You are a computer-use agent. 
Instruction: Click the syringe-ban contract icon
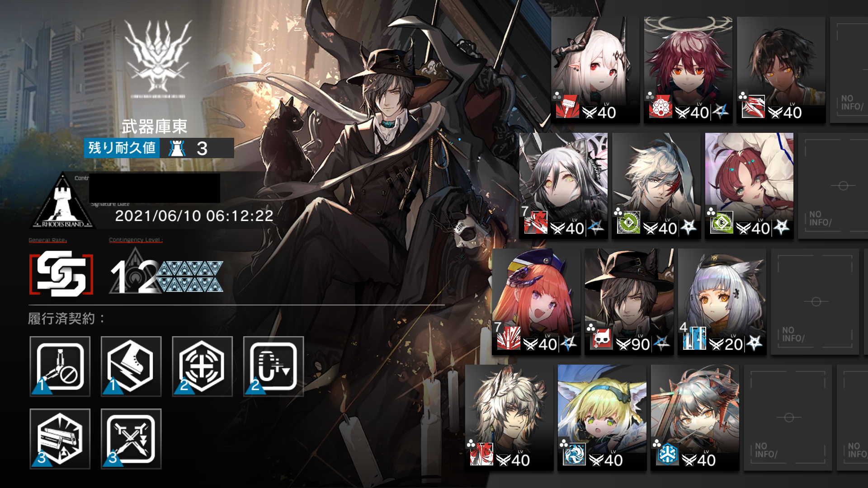(60, 366)
